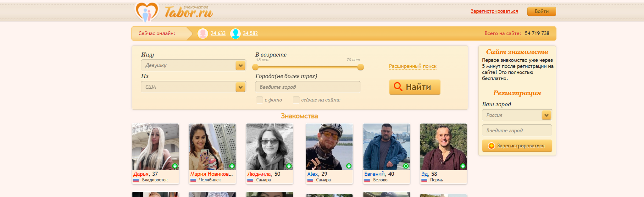
Task: Click the Russian flag next to Пермь
Action: coord(424,180)
